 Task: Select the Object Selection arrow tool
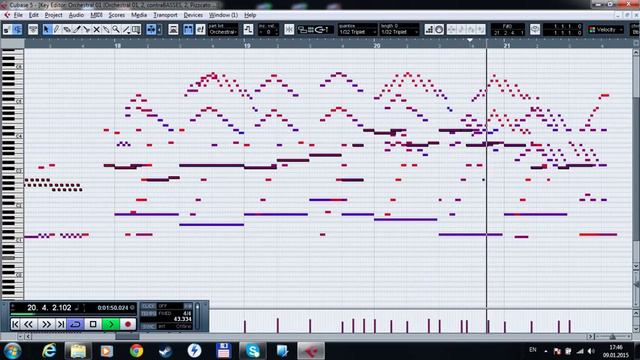(x=47, y=30)
